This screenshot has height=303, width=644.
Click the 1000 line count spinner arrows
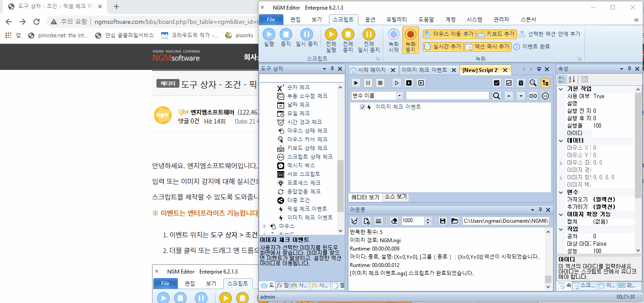click(x=428, y=221)
